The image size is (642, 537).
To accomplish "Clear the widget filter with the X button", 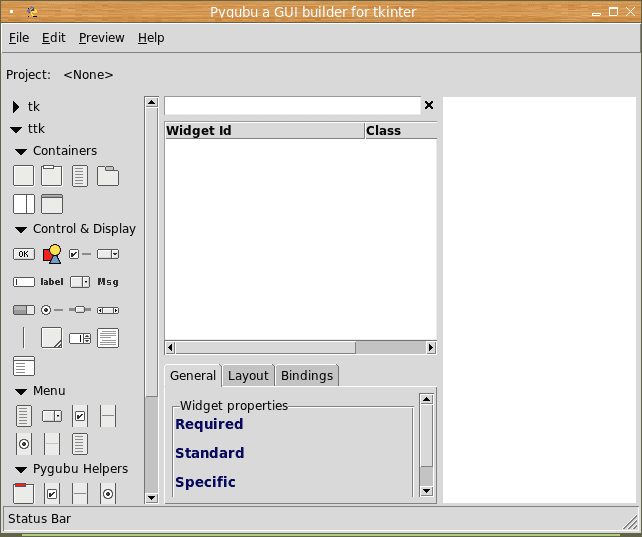I will (429, 105).
